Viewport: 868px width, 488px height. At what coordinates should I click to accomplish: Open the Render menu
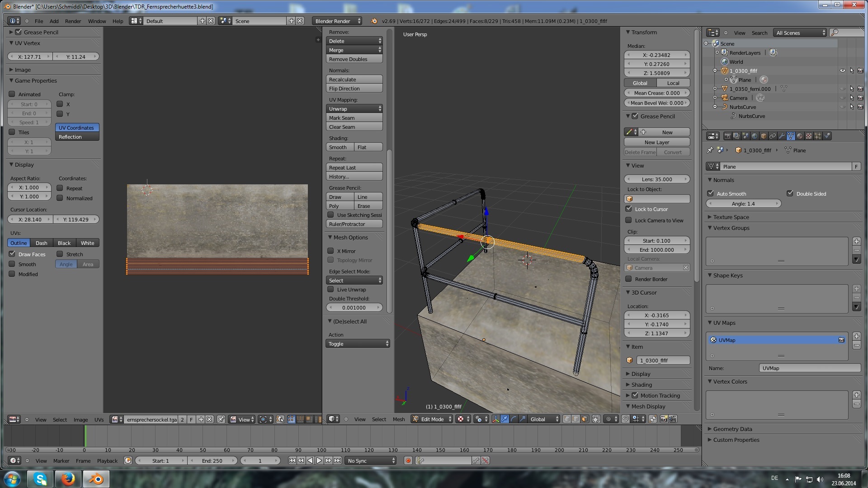click(73, 21)
